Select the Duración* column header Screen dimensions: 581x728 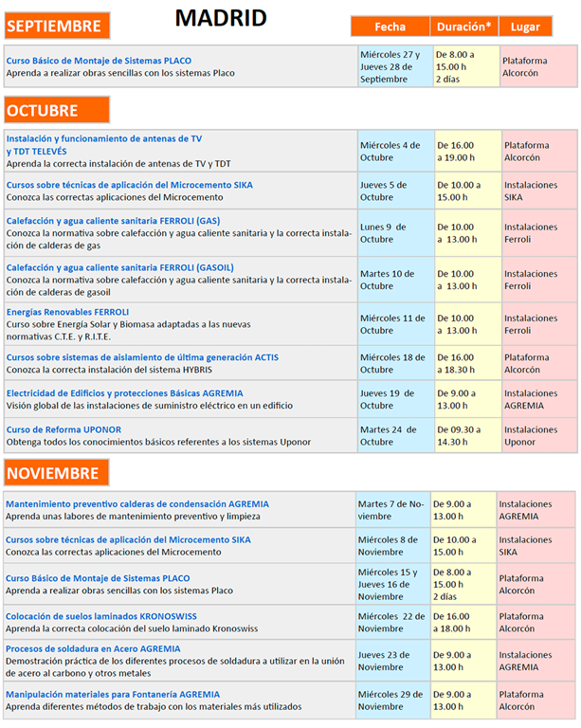pos(463,27)
